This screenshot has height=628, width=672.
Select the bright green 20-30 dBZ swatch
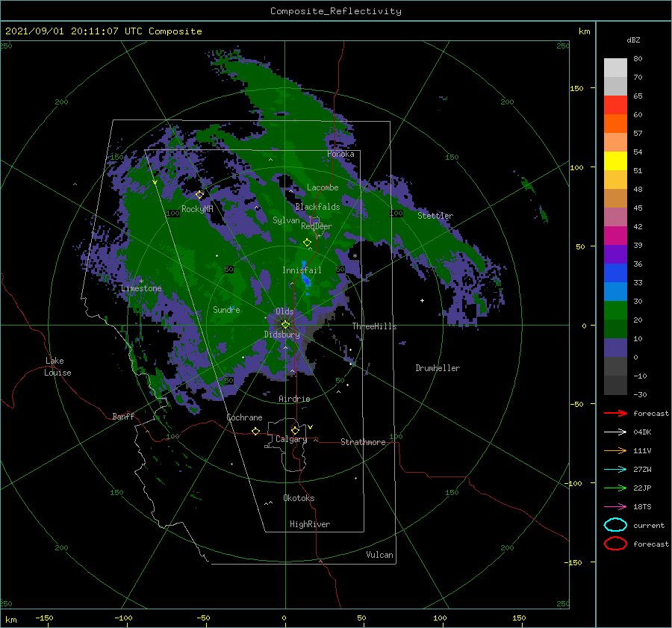[615, 311]
